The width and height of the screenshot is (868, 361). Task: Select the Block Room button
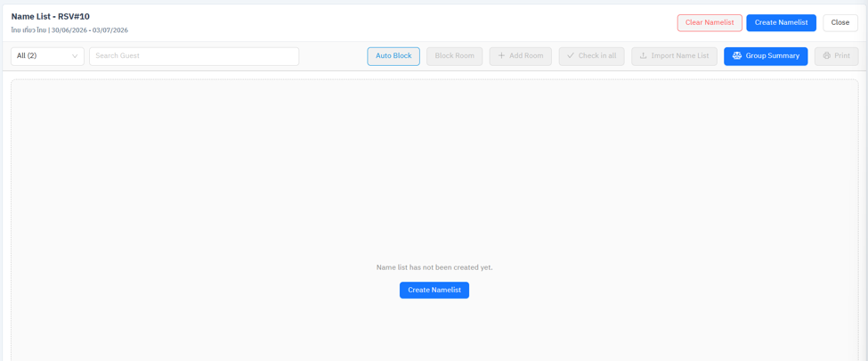pyautogui.click(x=455, y=56)
